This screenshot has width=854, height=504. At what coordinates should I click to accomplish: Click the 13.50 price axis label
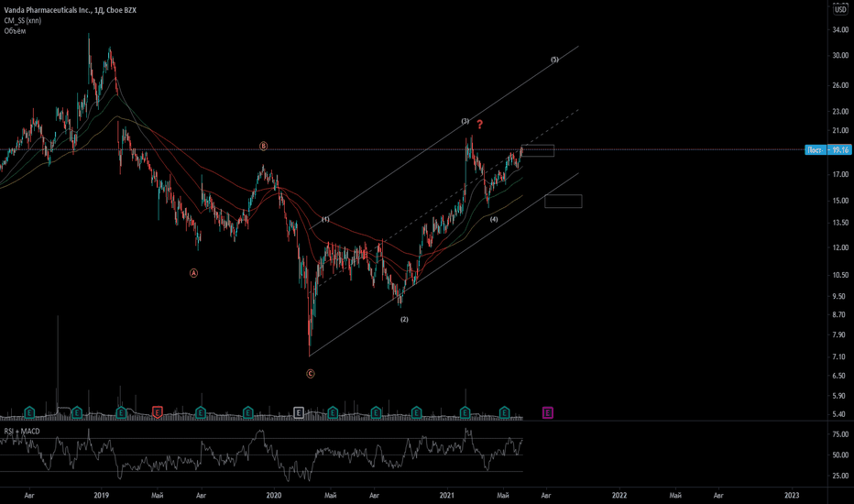[840, 223]
